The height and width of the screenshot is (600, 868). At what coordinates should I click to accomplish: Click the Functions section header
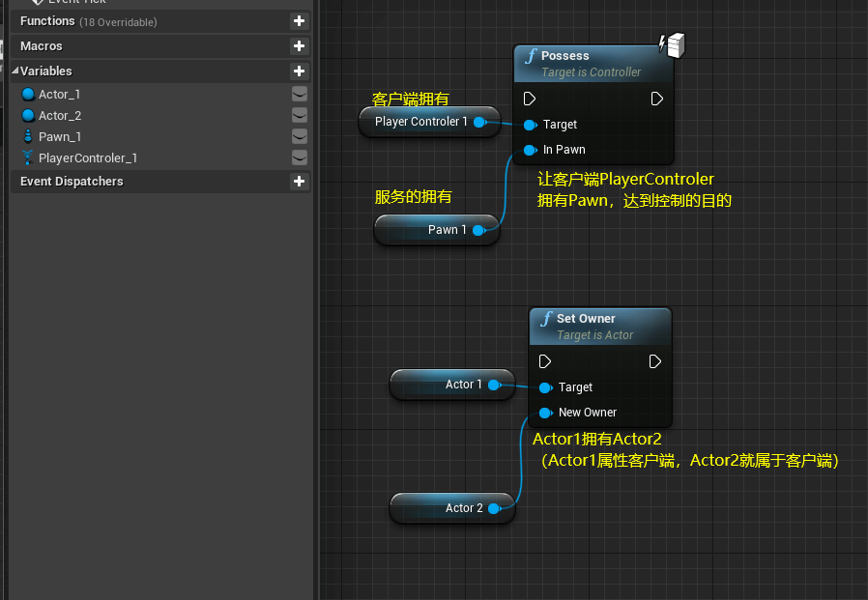point(159,21)
